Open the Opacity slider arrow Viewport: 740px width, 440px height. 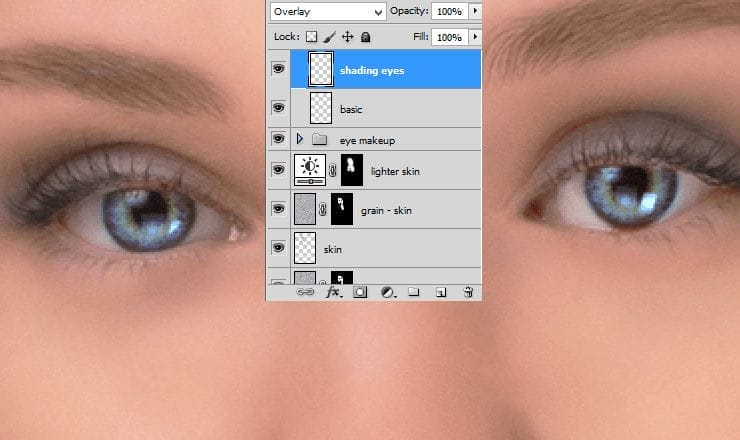[x=474, y=11]
